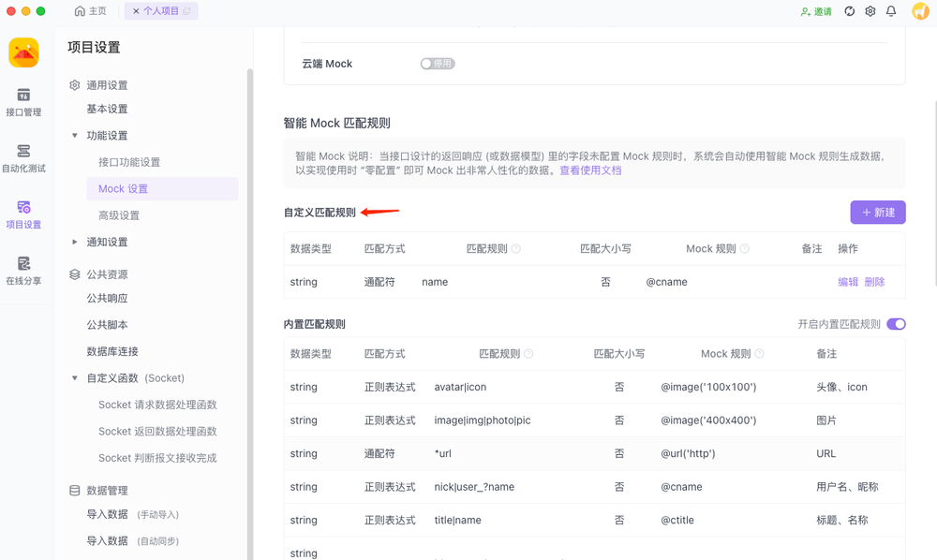Open the settings gear in top bar
The image size is (937, 560).
870,11
